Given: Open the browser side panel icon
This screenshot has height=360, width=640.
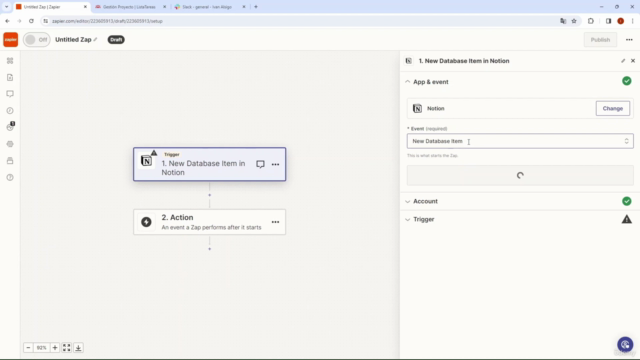Looking at the screenshot, I should 608,21.
